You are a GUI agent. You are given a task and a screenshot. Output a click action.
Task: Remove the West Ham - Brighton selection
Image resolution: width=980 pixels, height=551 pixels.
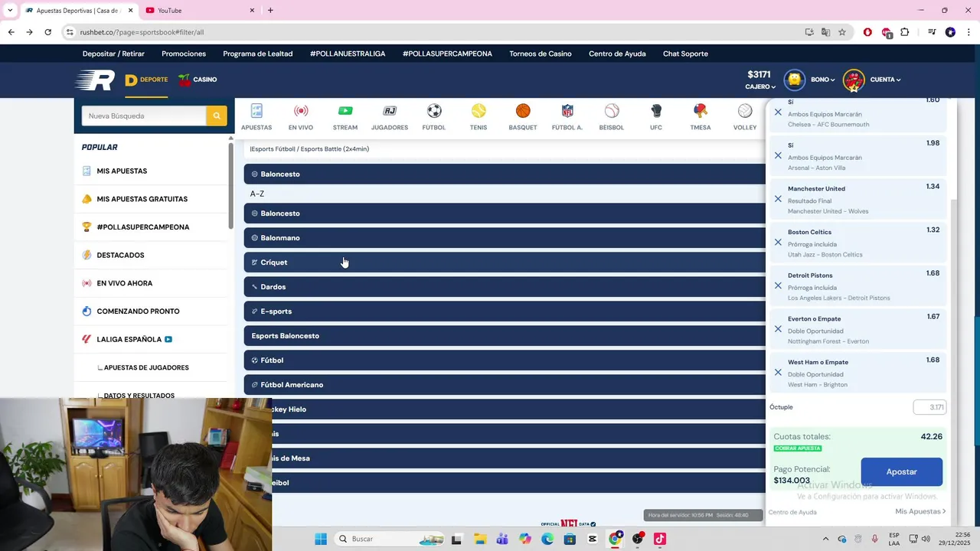click(x=778, y=372)
